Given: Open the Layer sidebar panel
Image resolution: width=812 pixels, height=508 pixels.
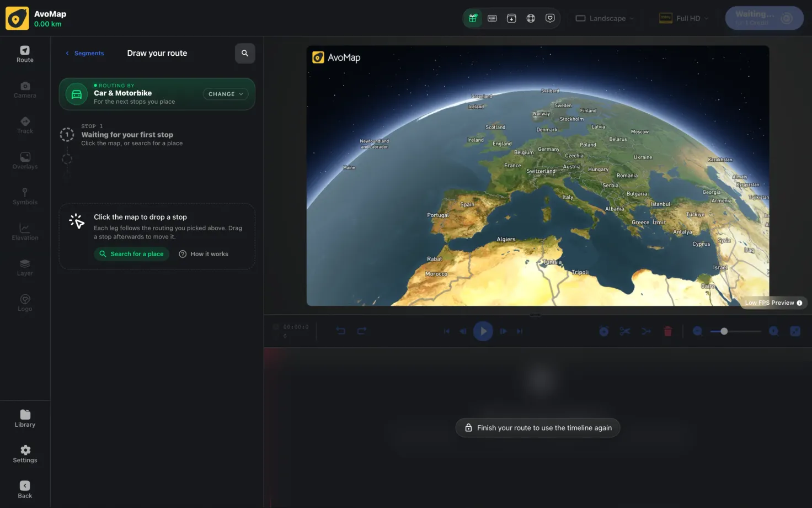Looking at the screenshot, I should 25,268.
